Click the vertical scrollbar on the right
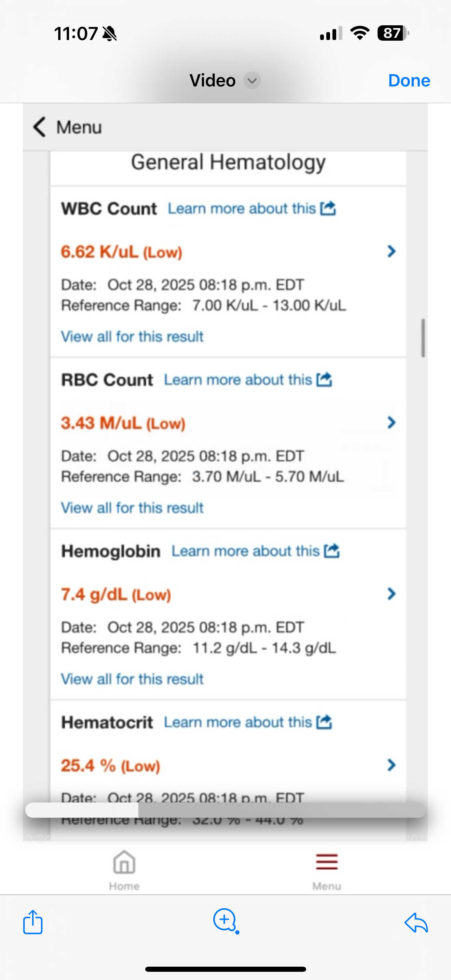The height and width of the screenshot is (980, 451). [x=423, y=338]
